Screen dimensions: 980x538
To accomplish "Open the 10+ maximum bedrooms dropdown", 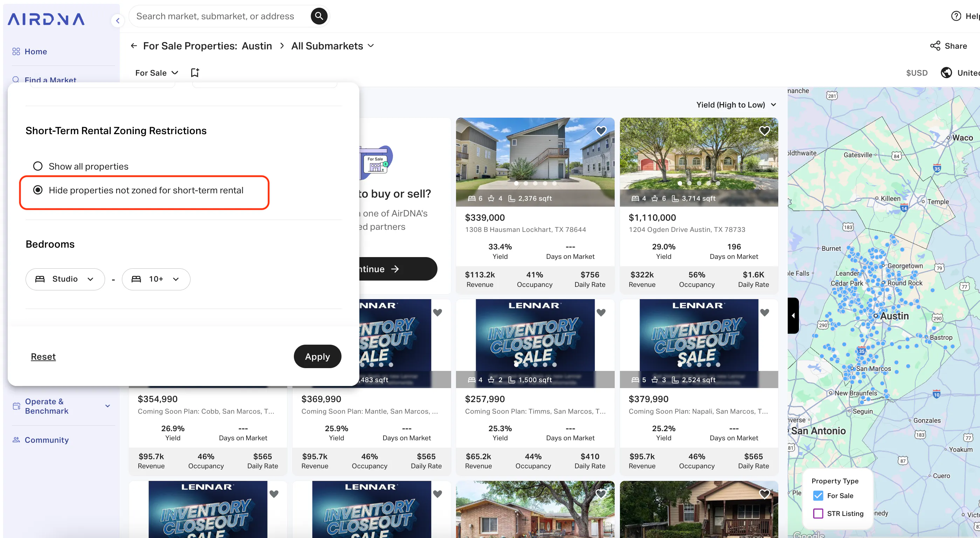I will 156,279.
